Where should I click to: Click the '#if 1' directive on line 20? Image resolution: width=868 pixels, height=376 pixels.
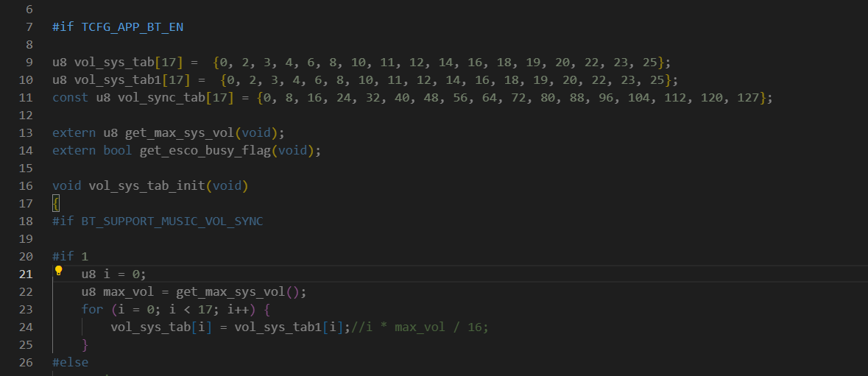tap(70, 257)
